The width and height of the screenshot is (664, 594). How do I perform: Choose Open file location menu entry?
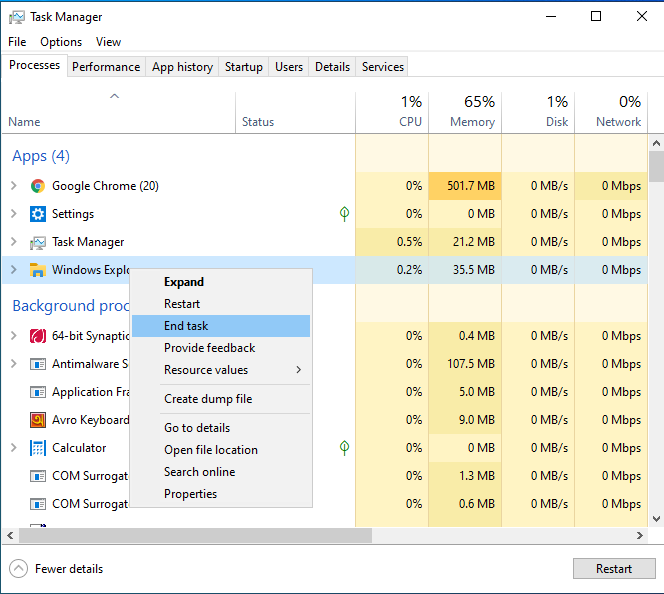coord(211,450)
